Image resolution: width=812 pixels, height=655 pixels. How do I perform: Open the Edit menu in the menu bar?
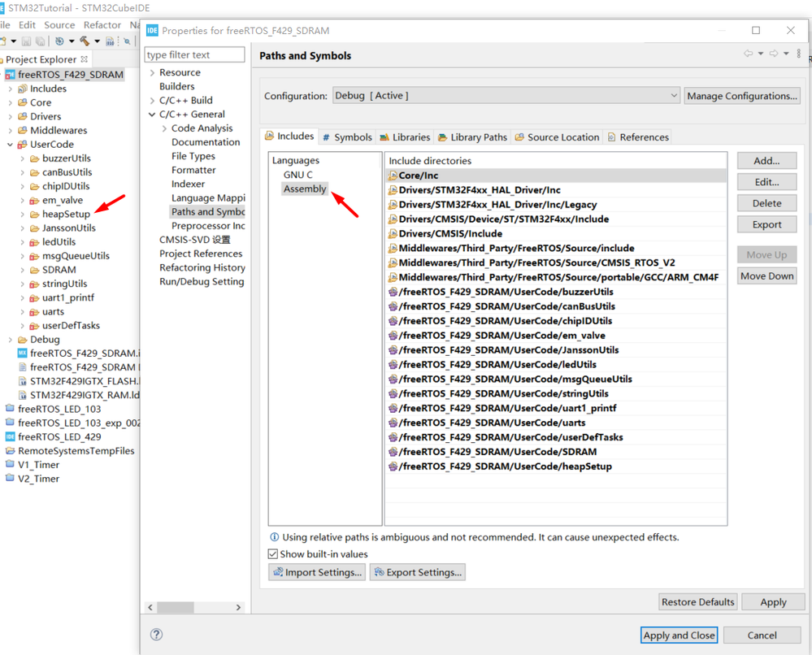[27, 25]
